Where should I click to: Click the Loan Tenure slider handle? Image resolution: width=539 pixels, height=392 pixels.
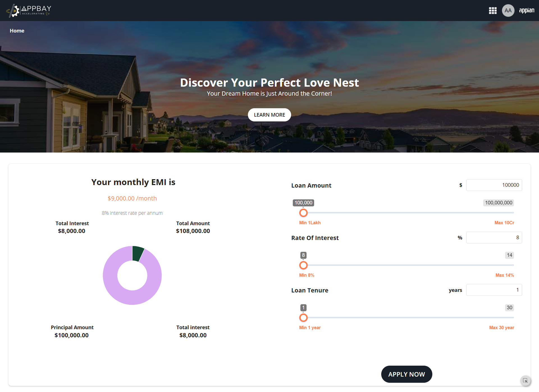pyautogui.click(x=303, y=318)
